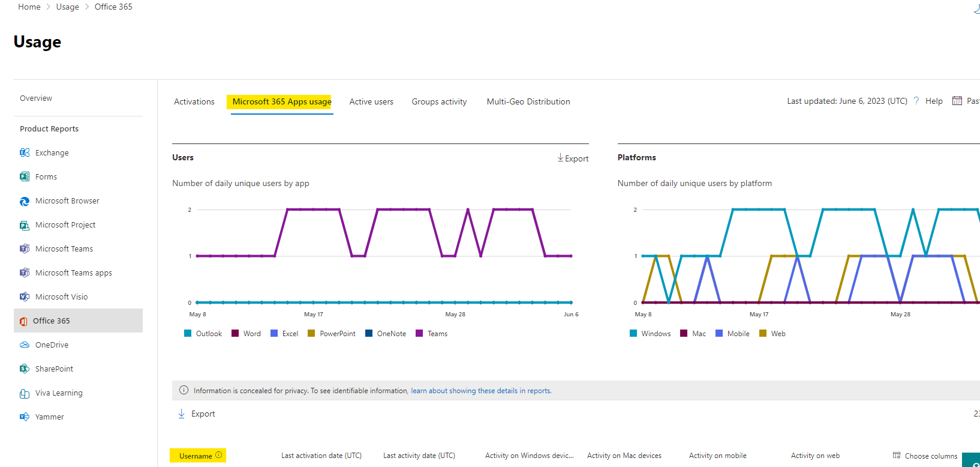The width and height of the screenshot is (980, 467).
Task: Sort by Activity on mobile column
Action: click(718, 456)
